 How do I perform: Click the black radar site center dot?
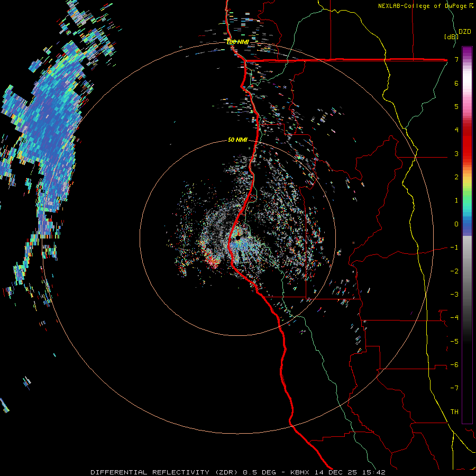(238, 236)
